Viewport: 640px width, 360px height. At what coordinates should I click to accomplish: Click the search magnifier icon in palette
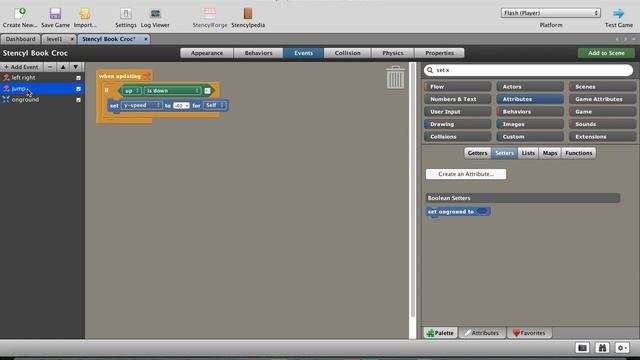point(430,70)
